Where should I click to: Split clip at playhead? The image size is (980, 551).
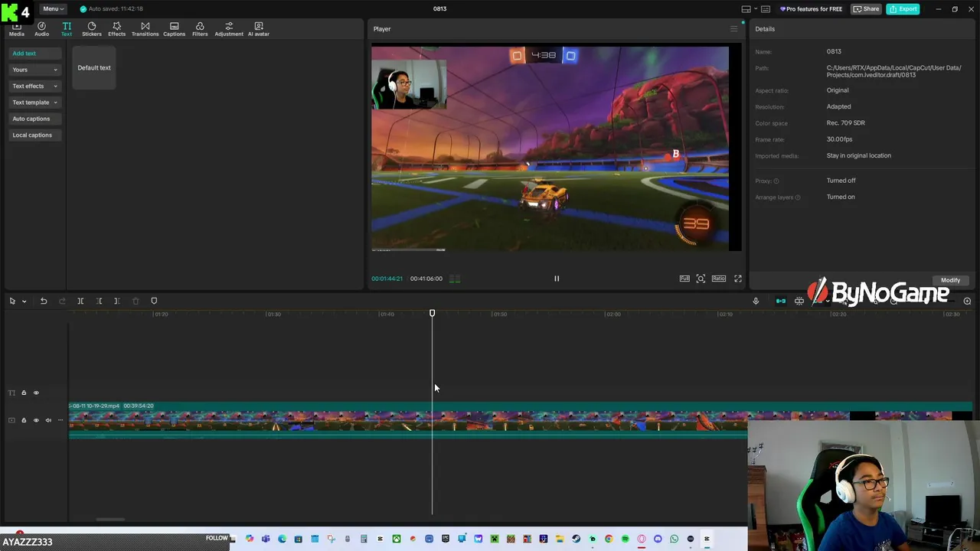point(80,301)
